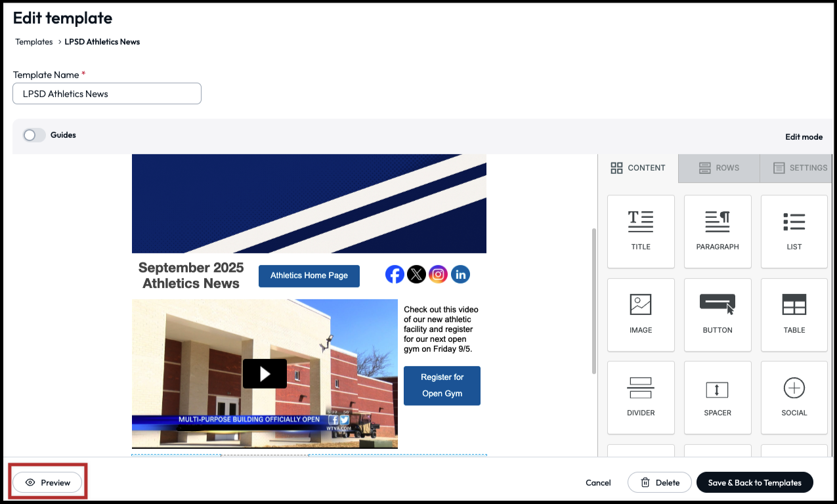Click the Template Name input field
The height and width of the screenshot is (504, 837).
point(107,94)
